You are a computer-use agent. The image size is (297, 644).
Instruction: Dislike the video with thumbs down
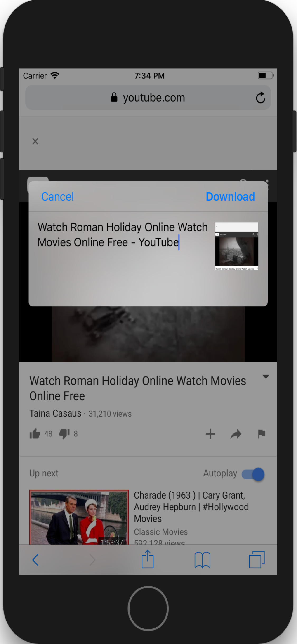[x=64, y=434]
